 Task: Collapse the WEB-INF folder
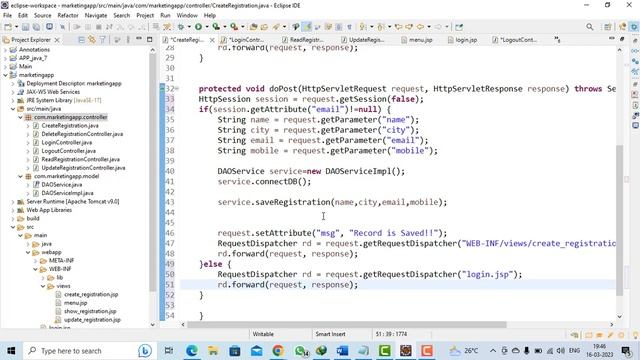coord(35,269)
